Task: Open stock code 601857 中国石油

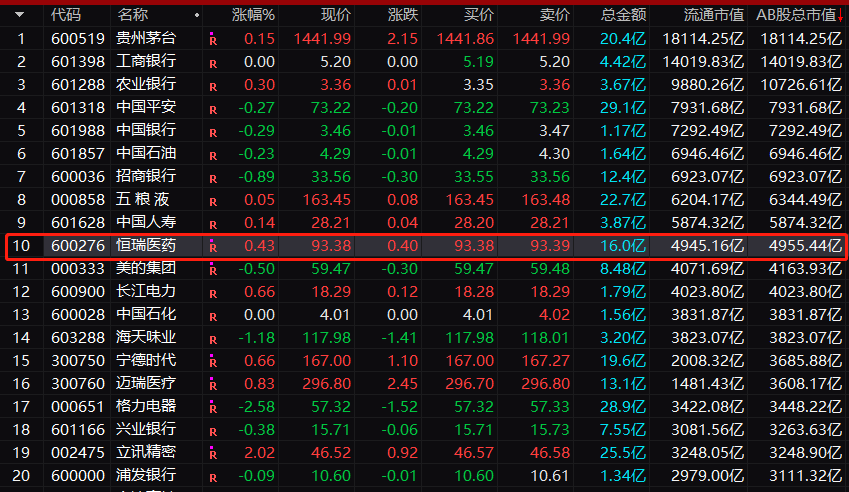Action: [x=73, y=153]
